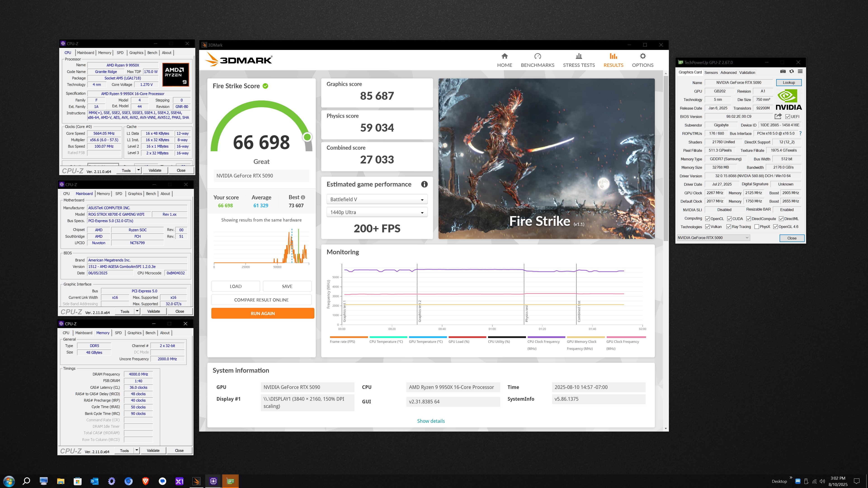Switch to Bench tab in CPU-Z Memory window
Screen dimensions: 868x488
(150, 333)
